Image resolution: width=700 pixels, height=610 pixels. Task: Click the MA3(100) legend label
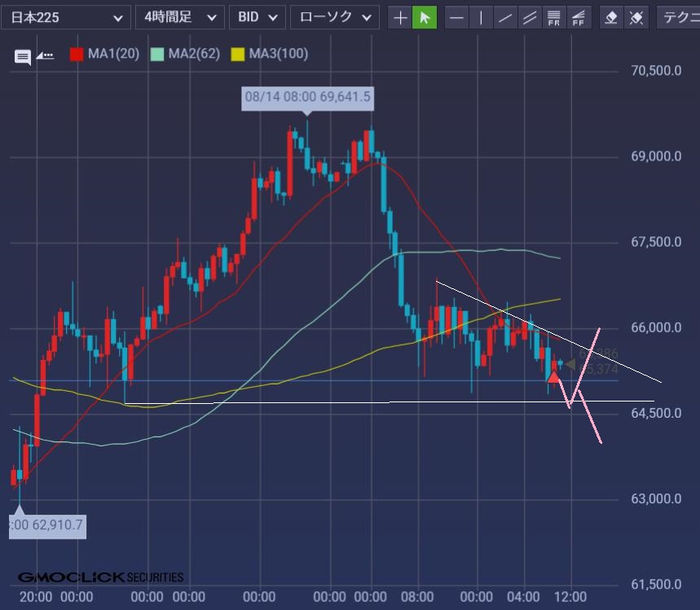(x=279, y=54)
